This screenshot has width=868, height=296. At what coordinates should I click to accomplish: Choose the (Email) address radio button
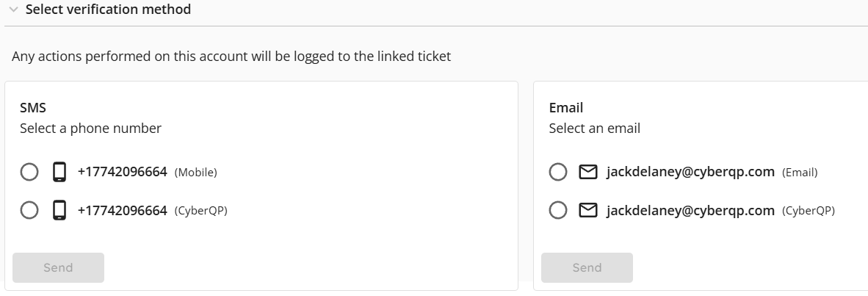(x=558, y=172)
